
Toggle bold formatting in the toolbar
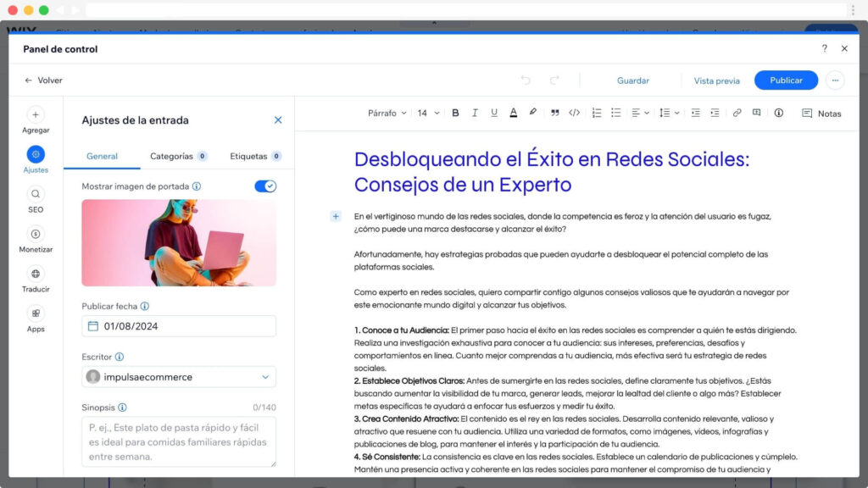tap(455, 113)
